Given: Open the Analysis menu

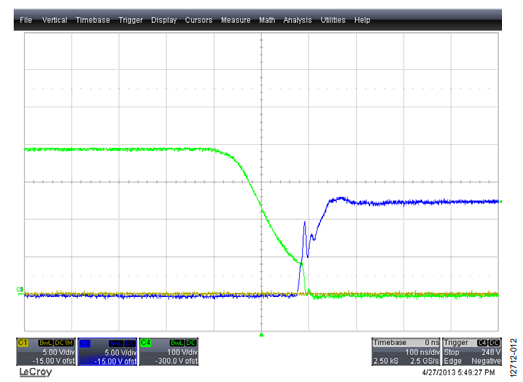Looking at the screenshot, I should pyautogui.click(x=298, y=20).
